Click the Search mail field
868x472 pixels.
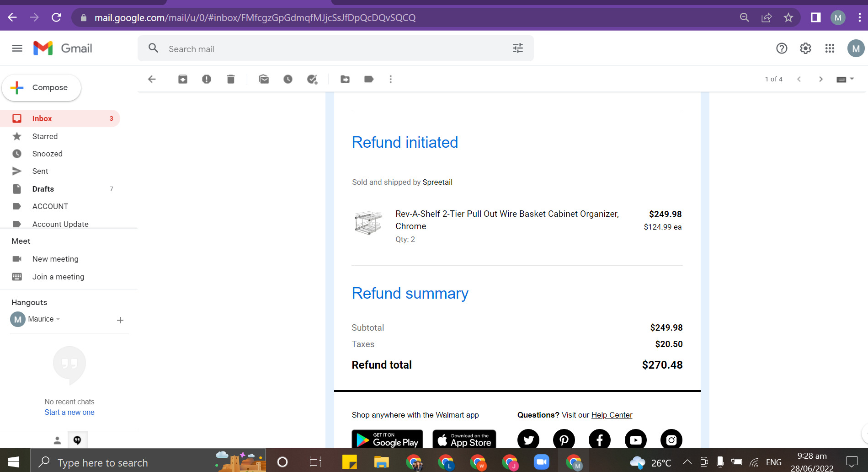click(x=335, y=48)
